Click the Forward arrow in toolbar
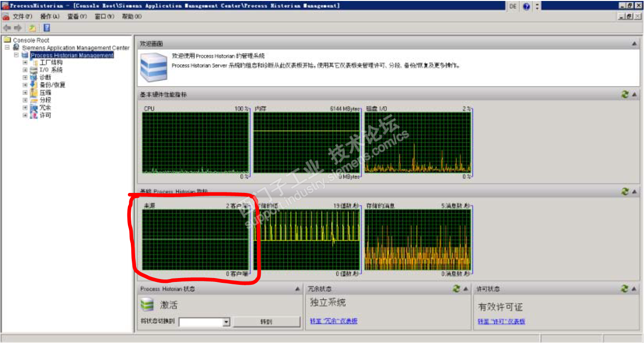644x343 pixels. tap(18, 28)
